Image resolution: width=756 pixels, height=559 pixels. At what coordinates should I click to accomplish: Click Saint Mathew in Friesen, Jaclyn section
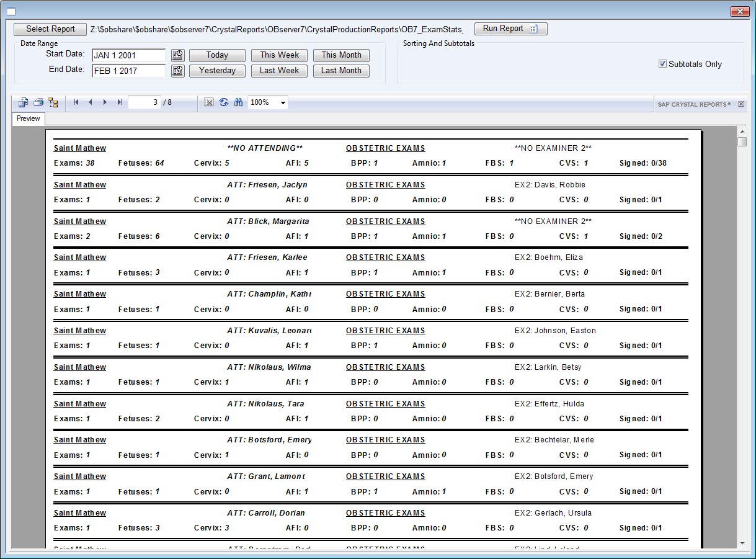(80, 185)
